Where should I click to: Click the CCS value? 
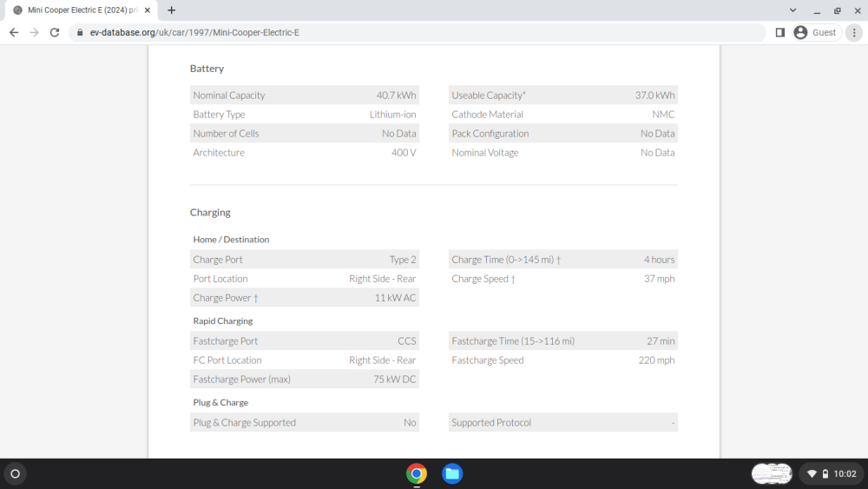point(407,341)
